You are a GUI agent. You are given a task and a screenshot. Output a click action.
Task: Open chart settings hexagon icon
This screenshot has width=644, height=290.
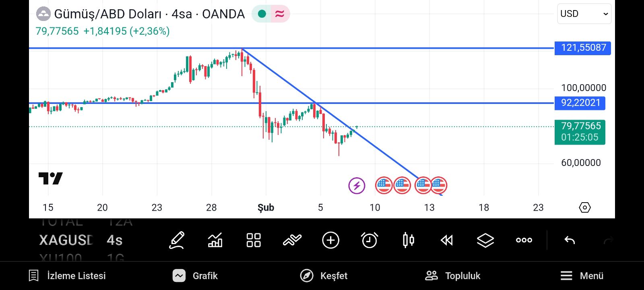(x=584, y=207)
